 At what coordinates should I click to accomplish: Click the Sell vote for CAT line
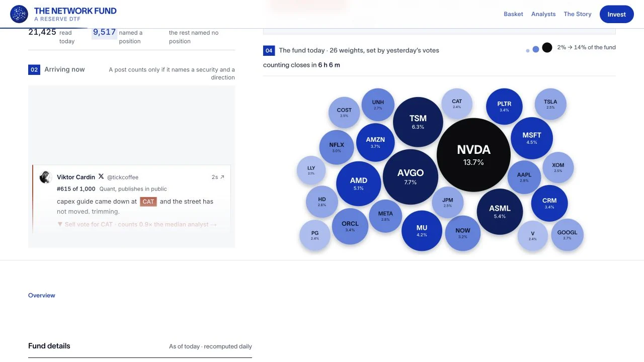coord(137,224)
